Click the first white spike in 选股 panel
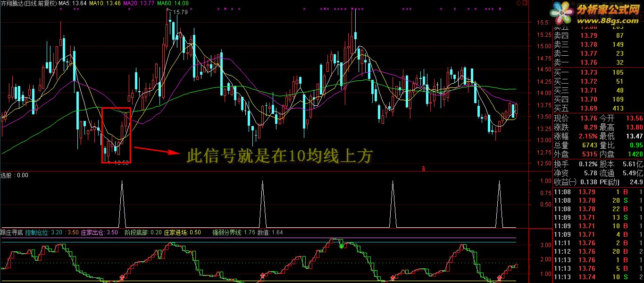644x283 pixels. [122, 204]
